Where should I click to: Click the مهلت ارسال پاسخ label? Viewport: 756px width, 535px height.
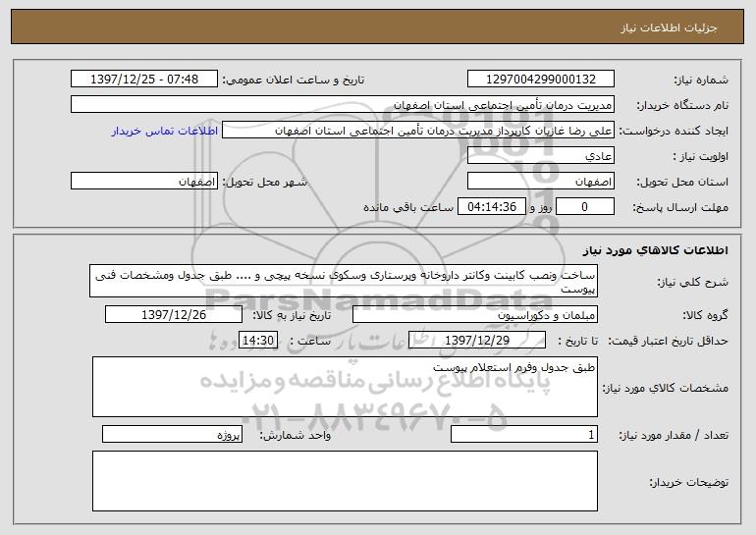[x=680, y=208]
